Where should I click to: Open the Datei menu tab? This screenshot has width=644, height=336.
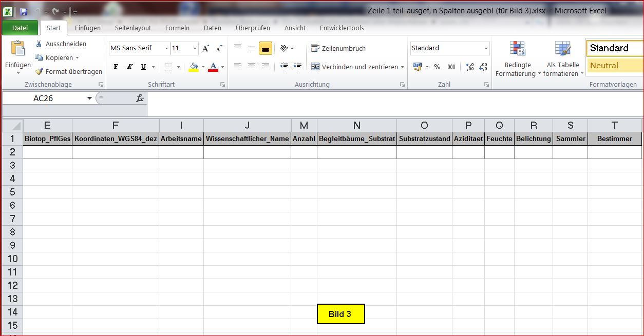[x=20, y=28]
